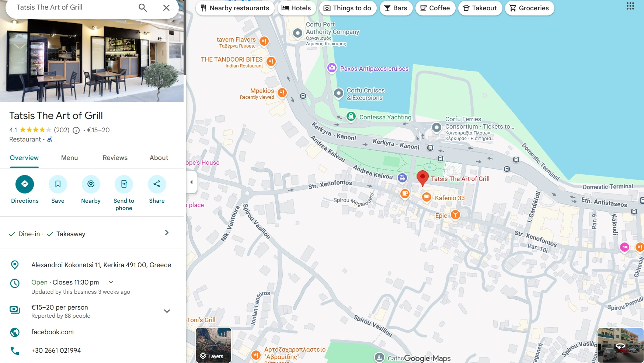
Task: Collapse the side panel arrow
Action: point(191,182)
